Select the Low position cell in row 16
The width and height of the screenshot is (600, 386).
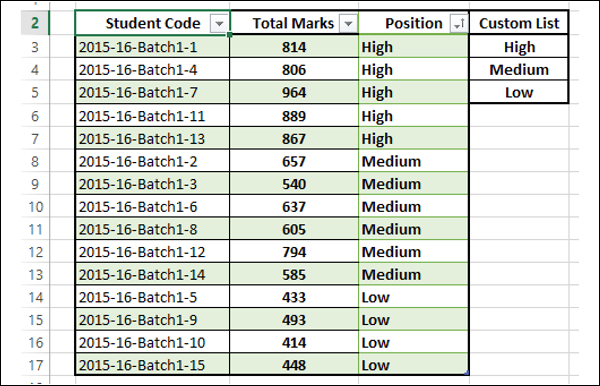click(413, 342)
